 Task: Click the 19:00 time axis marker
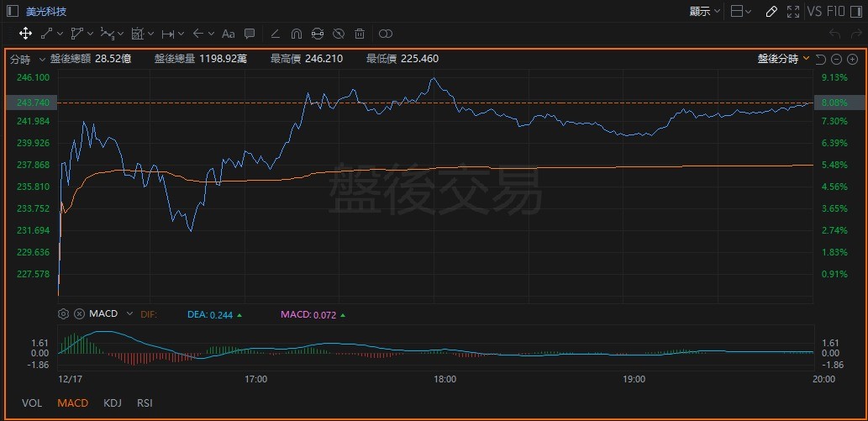coord(634,380)
